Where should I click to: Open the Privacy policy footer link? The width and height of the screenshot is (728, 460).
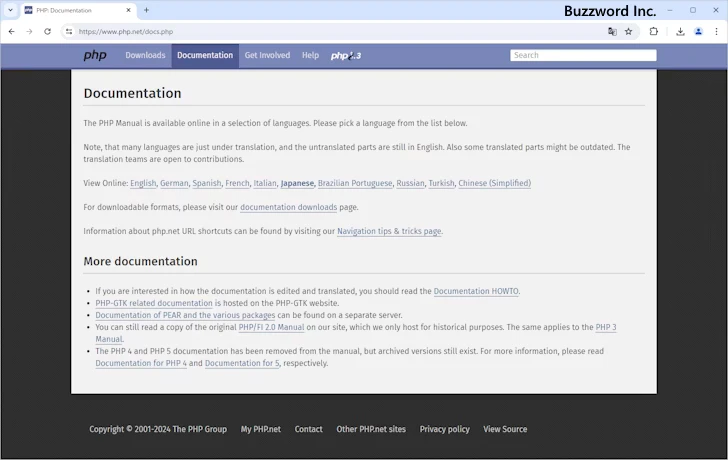(444, 429)
